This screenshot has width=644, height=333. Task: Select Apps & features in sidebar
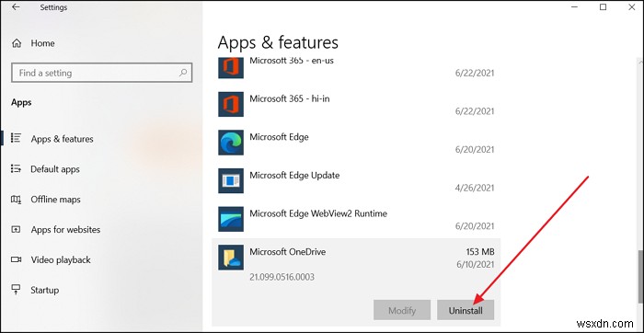pos(62,139)
